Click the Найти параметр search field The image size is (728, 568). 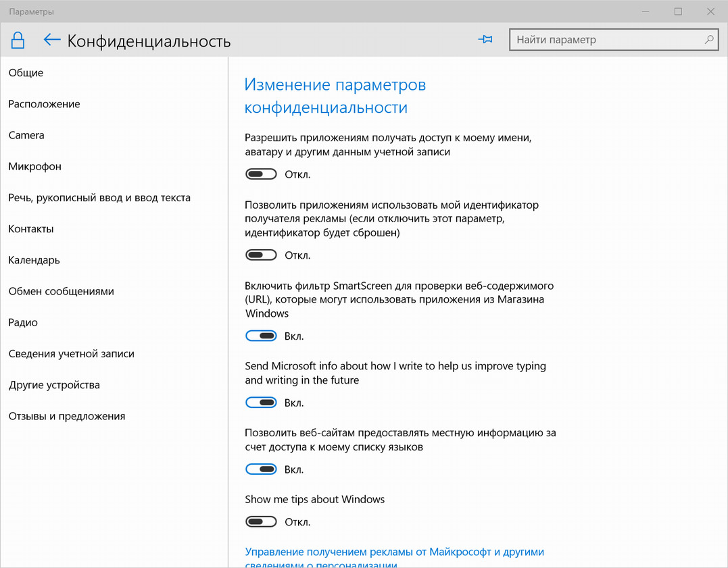click(614, 40)
